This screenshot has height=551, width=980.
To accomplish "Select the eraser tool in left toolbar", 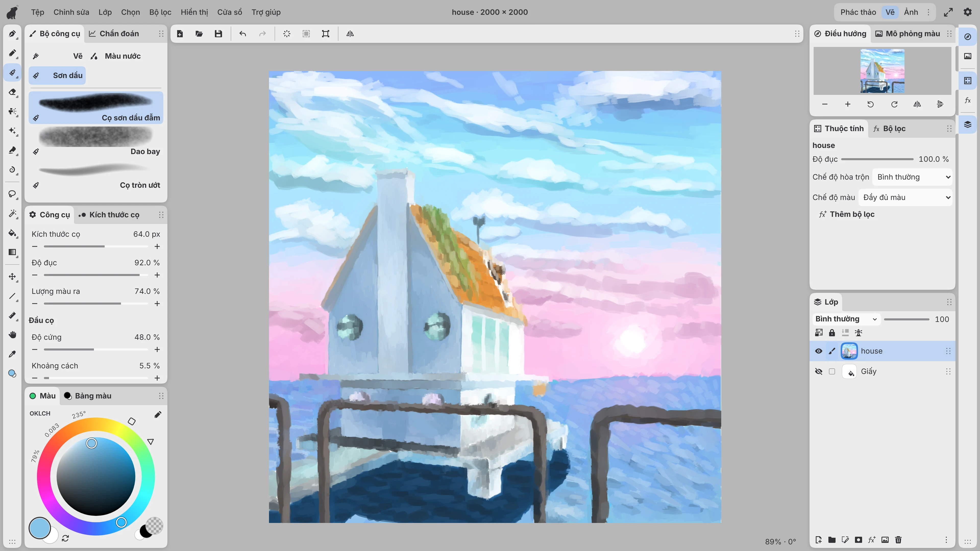I will [x=13, y=92].
